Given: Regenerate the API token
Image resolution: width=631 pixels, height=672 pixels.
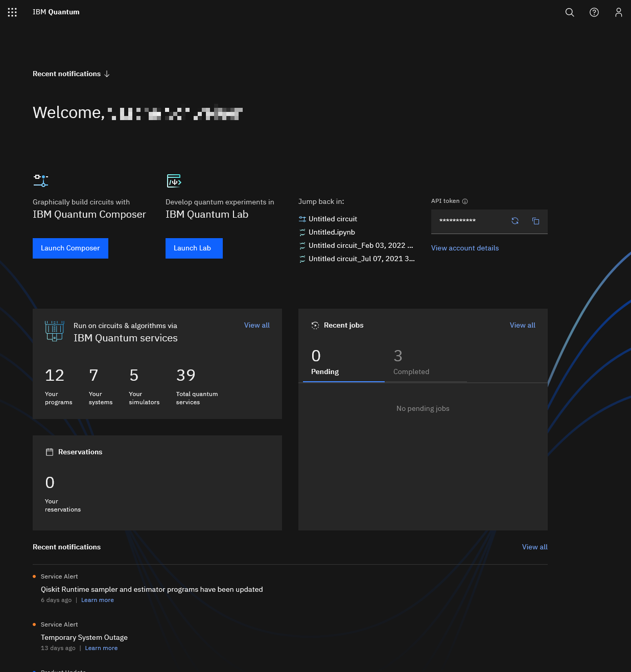Looking at the screenshot, I should click(x=515, y=221).
